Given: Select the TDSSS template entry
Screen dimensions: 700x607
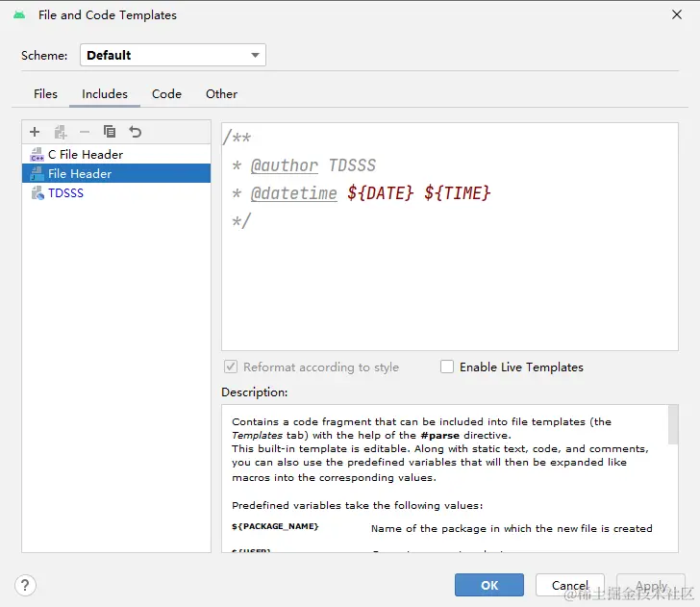Looking at the screenshot, I should click(x=116, y=193).
